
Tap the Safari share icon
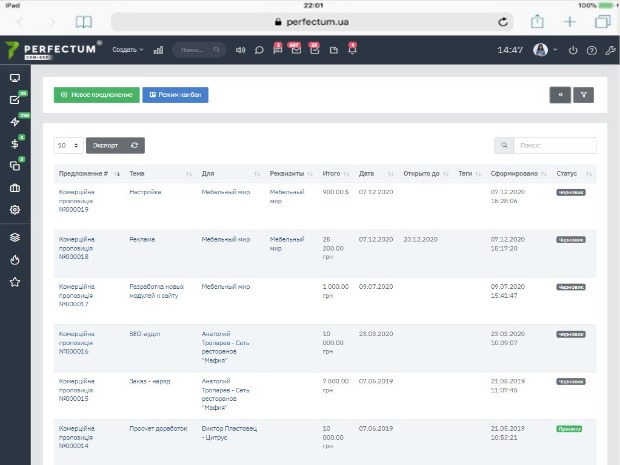pyautogui.click(x=537, y=21)
